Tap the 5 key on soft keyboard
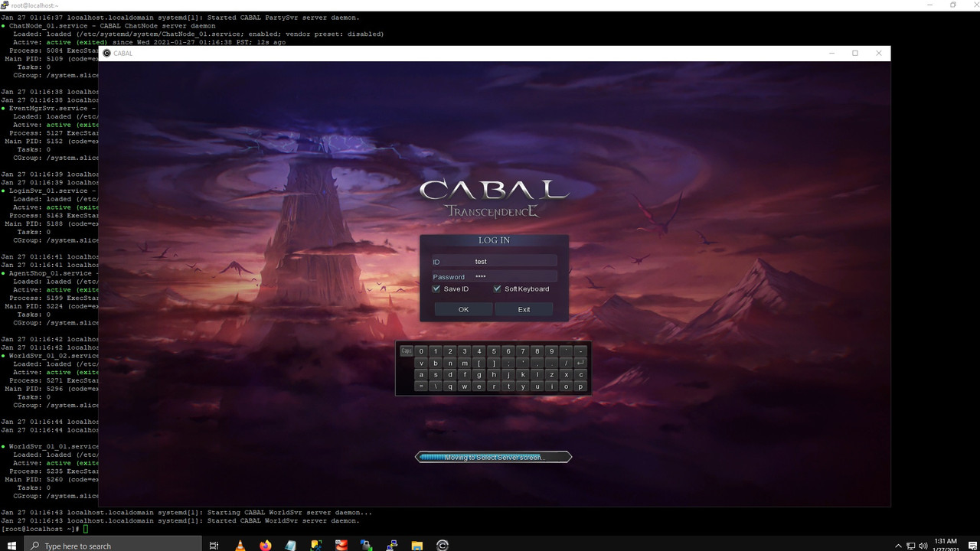 point(494,351)
